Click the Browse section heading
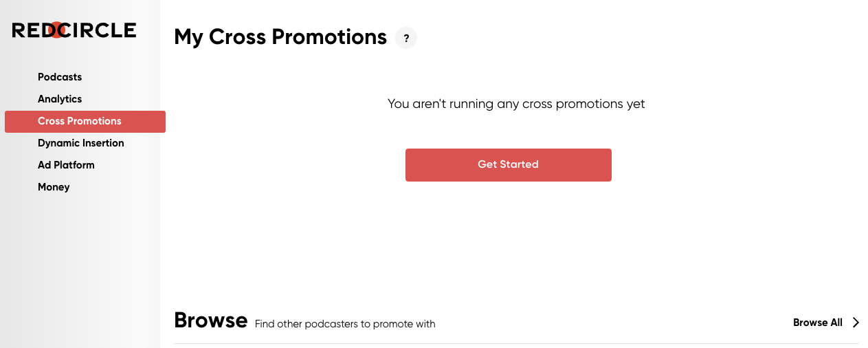This screenshot has width=868, height=348. pos(210,320)
